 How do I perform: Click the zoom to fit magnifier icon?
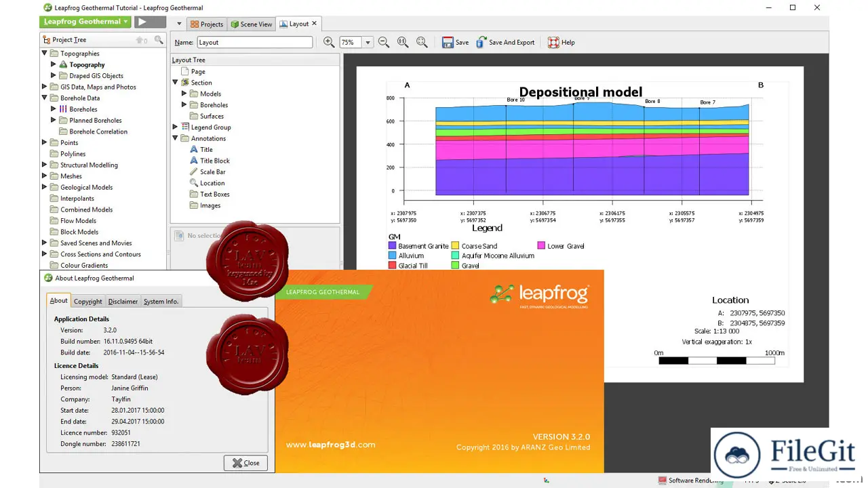pyautogui.click(x=422, y=42)
